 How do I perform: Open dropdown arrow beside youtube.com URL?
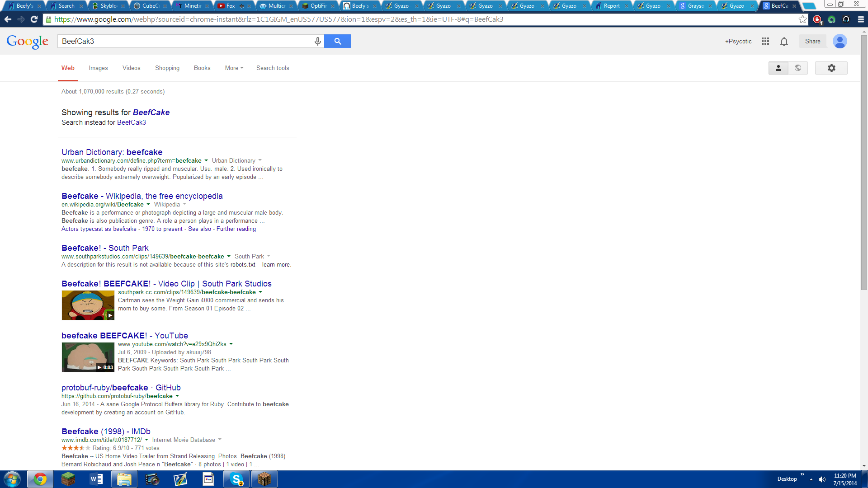(231, 344)
